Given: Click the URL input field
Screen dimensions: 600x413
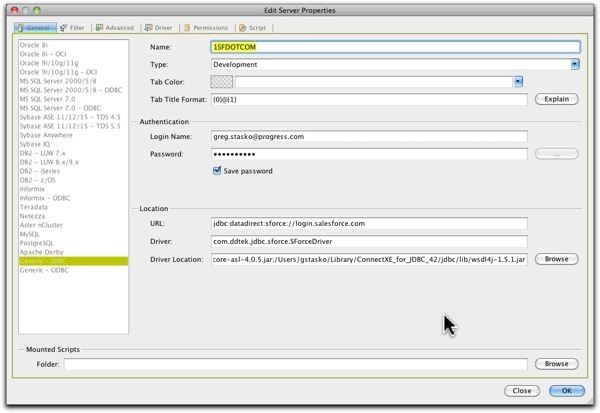Looking at the screenshot, I should [x=369, y=224].
